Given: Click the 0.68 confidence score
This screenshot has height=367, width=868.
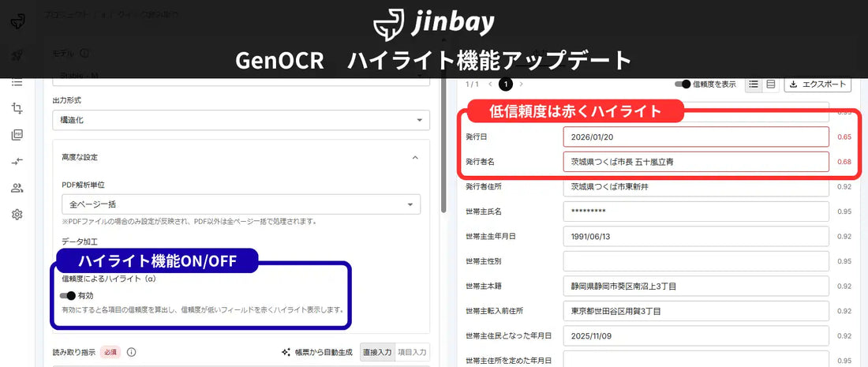Looking at the screenshot, I should click(x=844, y=162).
